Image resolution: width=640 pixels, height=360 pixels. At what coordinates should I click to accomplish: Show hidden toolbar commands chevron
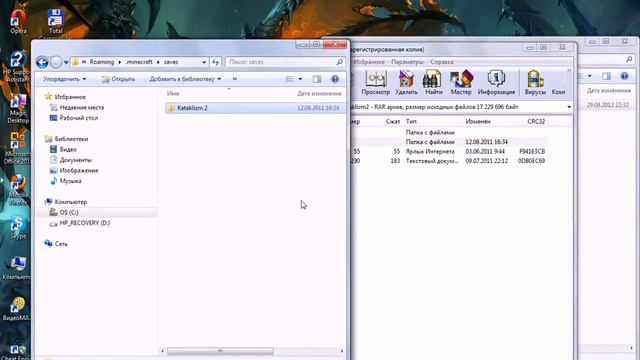pyautogui.click(x=235, y=79)
